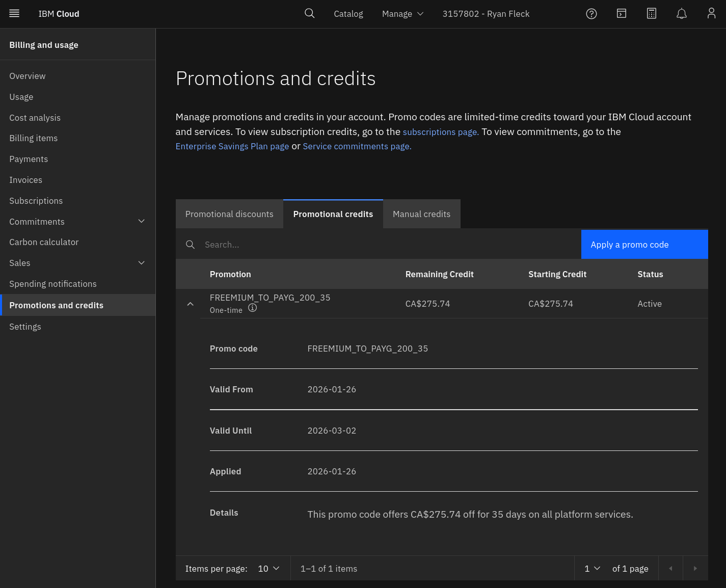Open the Manage dropdown menu
The height and width of the screenshot is (588, 726).
402,14
